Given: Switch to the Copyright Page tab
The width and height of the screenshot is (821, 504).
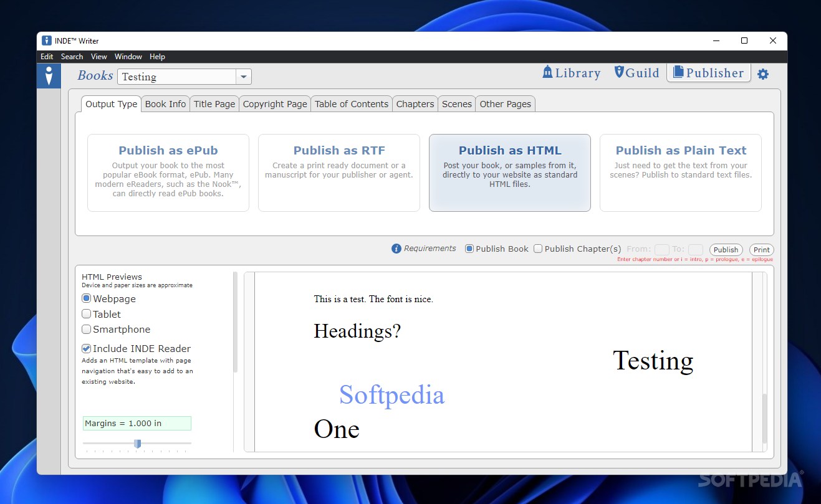Looking at the screenshot, I should [x=275, y=104].
